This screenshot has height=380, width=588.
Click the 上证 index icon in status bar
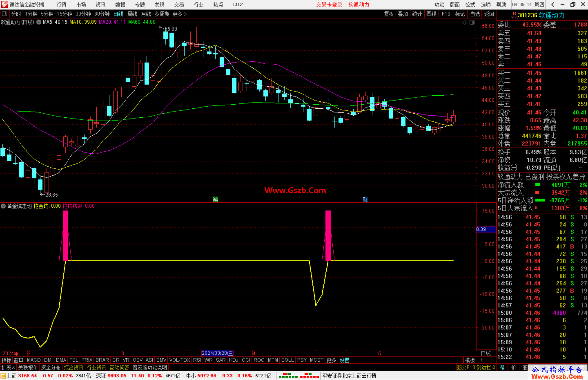(3, 376)
